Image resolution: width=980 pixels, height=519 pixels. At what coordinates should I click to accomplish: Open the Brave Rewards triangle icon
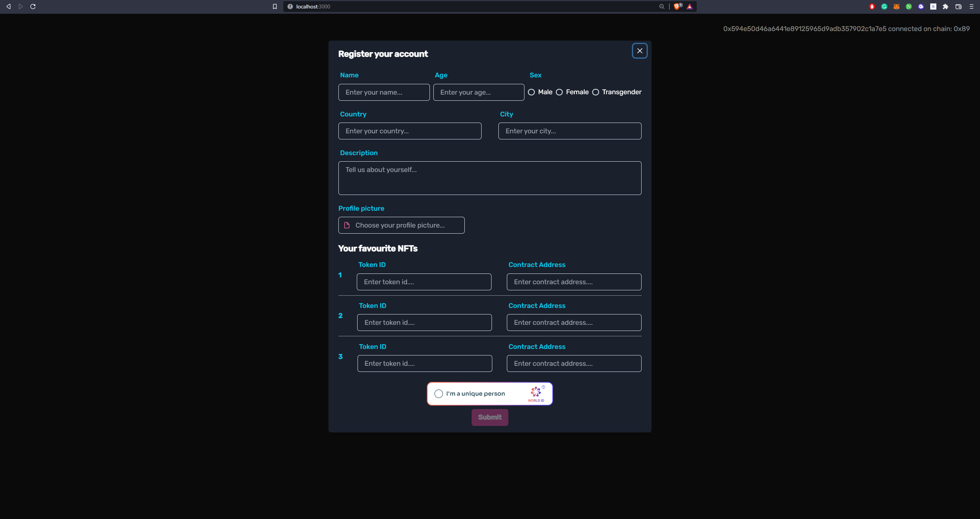click(x=689, y=7)
